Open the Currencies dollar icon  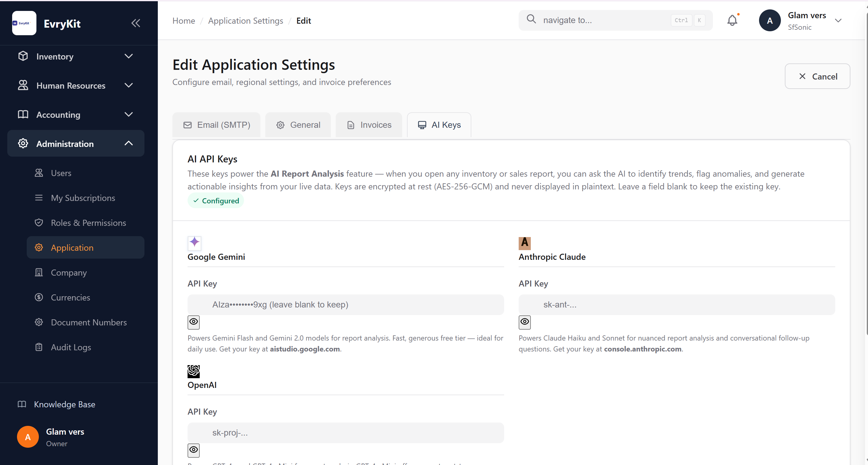pyautogui.click(x=39, y=297)
